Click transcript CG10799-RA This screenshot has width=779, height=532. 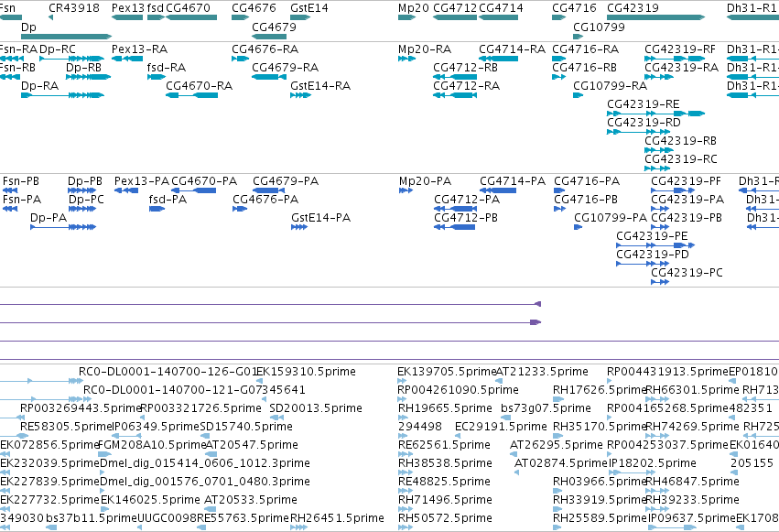click(610, 86)
